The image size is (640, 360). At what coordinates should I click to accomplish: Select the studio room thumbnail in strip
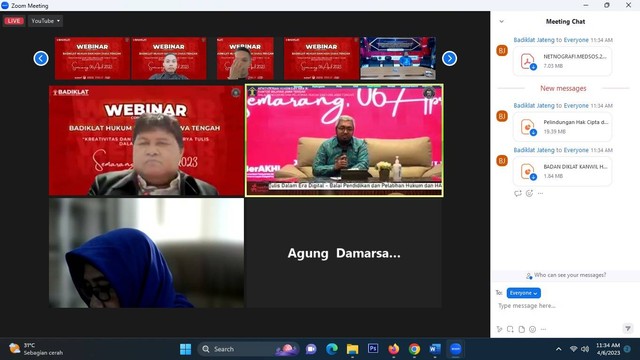(398, 58)
